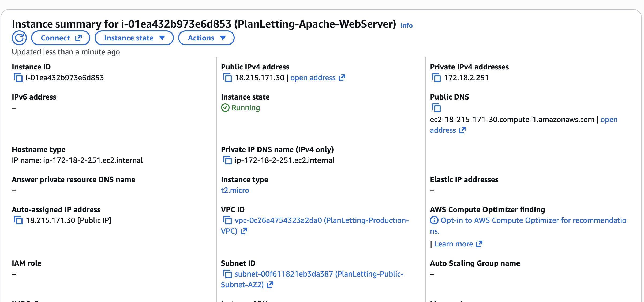Viewport: 644px width, 302px height.
Task: Click the Auto Scaling Group name label
Action: 475,263
